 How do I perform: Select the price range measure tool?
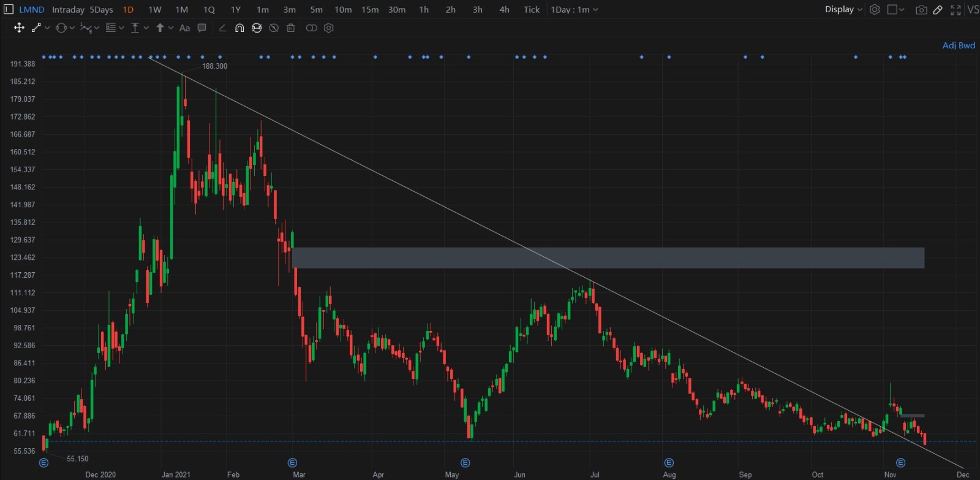(x=135, y=28)
